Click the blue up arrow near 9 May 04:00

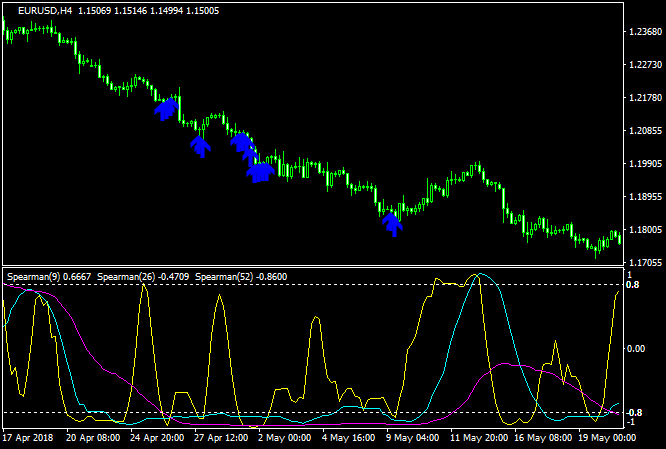pyautogui.click(x=392, y=225)
